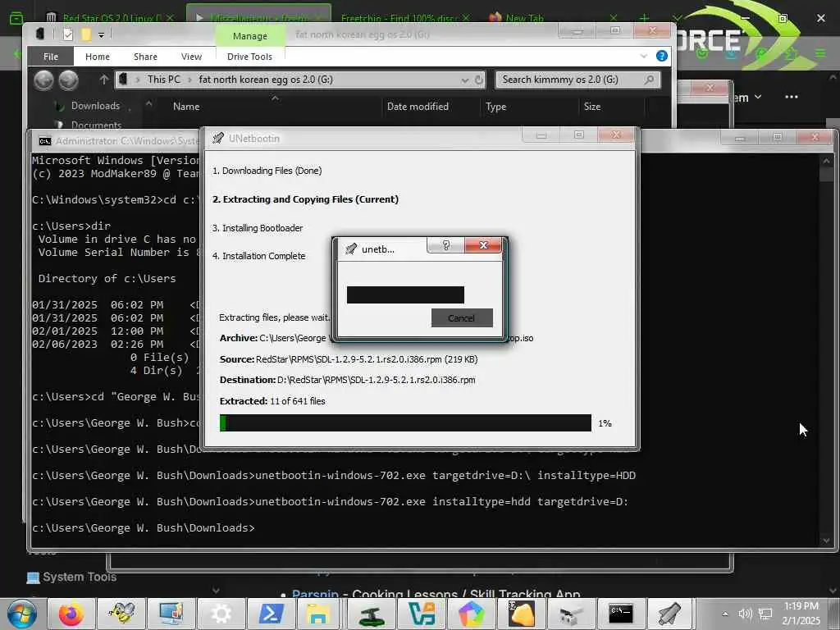Switch to Red Star OS 2.0 browser tab
The image size is (840, 630).
tap(111, 18)
